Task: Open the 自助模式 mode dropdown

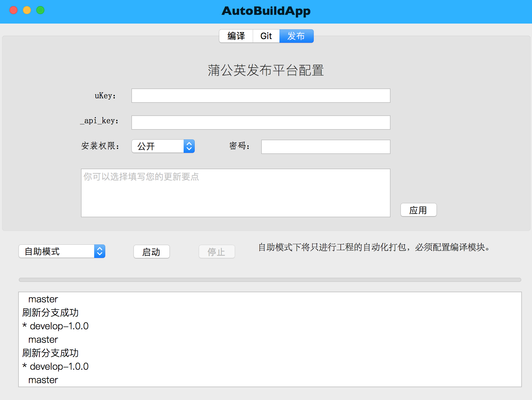Action: 62,251
